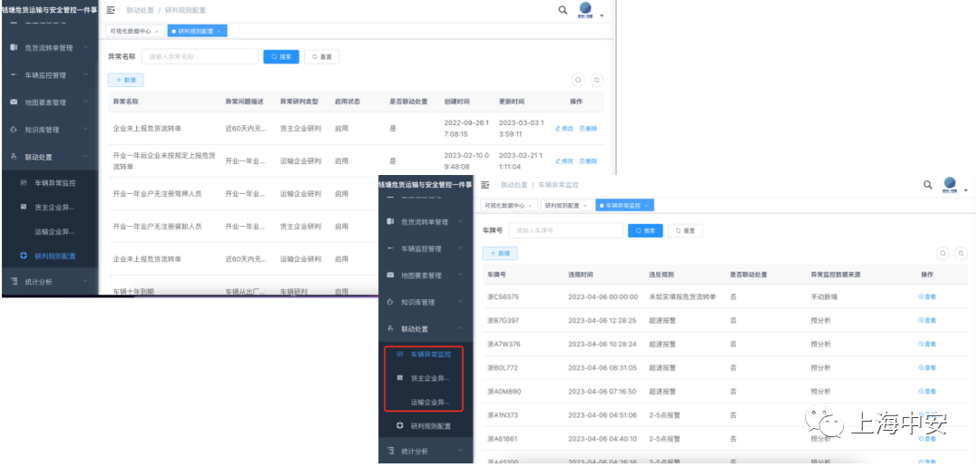980x467 pixels.
Task: Expand 危货流转单管理 in the back window's sidebar
Action: 53,48
